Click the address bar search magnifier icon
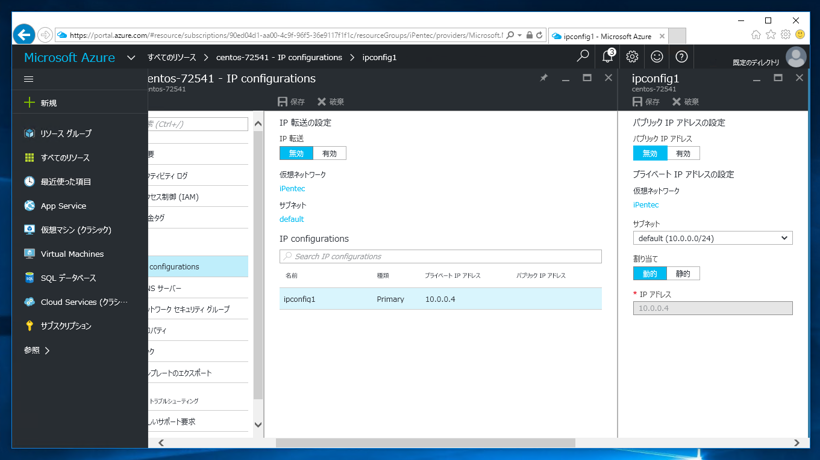Screen dimensions: 820x460 pyautogui.click(x=510, y=35)
